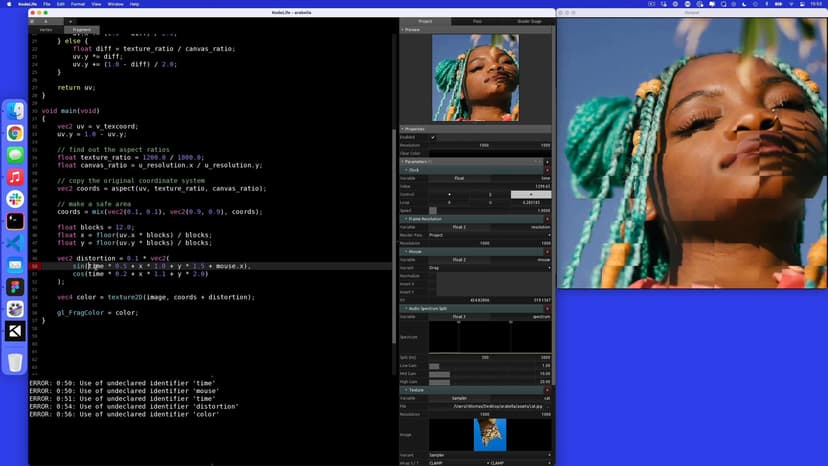
Task: Open the Trash in the dock
Action: tap(15, 362)
